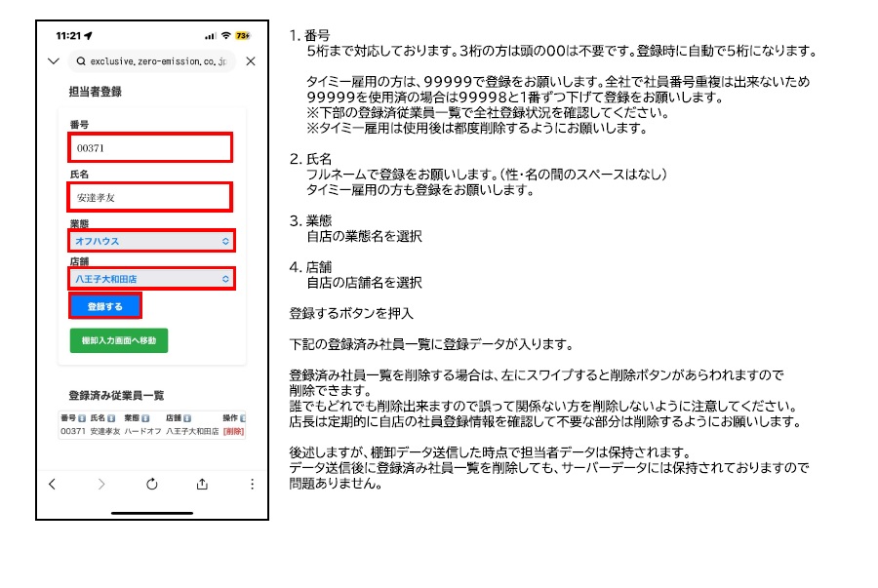Delete employee 00371 via [削除] link
This screenshot has width=878, height=588.
[x=233, y=431]
